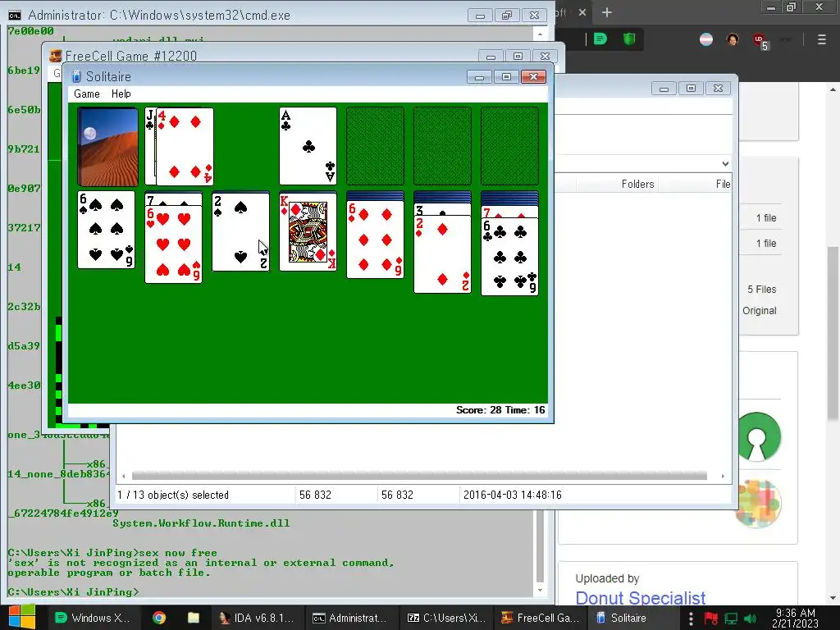Click the 7 of spades card edge

click(x=174, y=199)
